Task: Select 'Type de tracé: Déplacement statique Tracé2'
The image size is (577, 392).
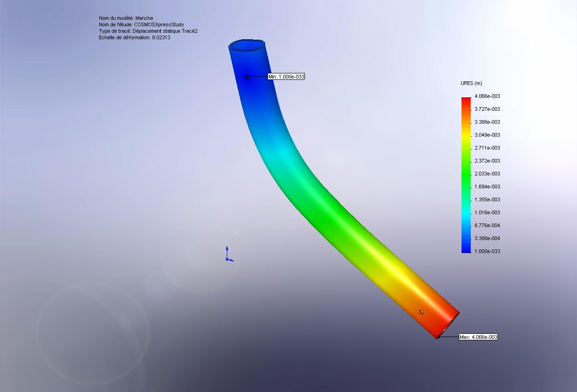Action: pos(148,31)
